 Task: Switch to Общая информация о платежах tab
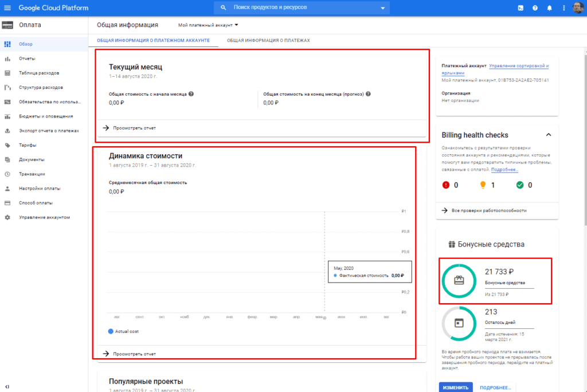(268, 41)
